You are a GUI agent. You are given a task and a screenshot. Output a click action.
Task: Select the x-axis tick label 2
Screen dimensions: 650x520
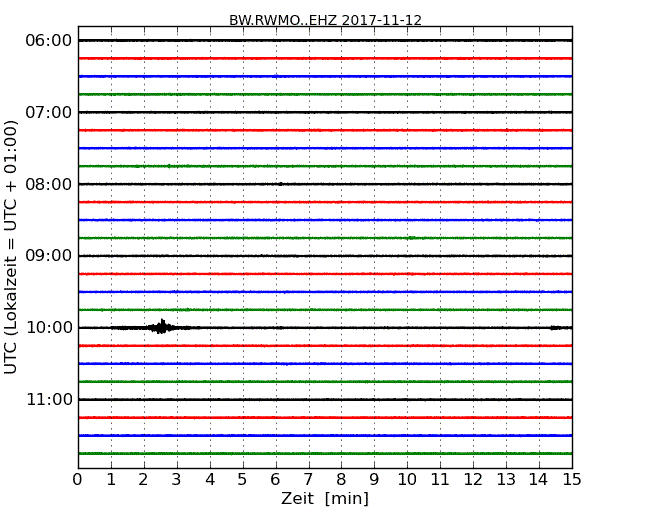click(x=144, y=480)
